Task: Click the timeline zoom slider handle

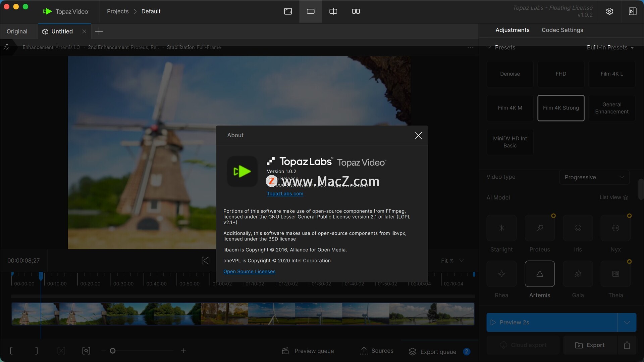Action: tap(113, 351)
